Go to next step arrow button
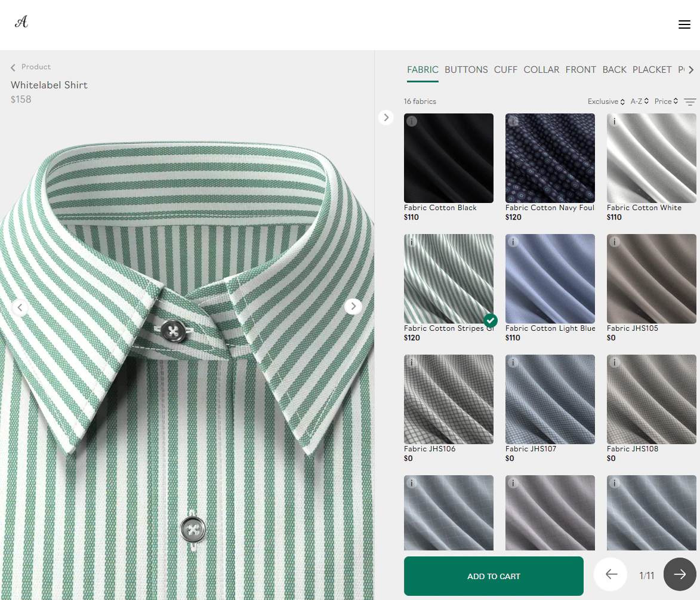The image size is (700, 600). (x=680, y=574)
